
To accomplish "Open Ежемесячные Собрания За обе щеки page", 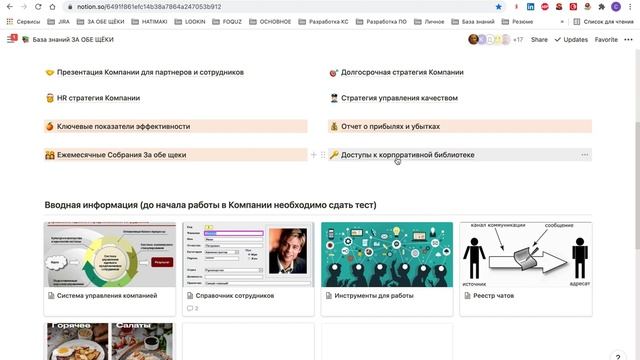I will point(176,155).
